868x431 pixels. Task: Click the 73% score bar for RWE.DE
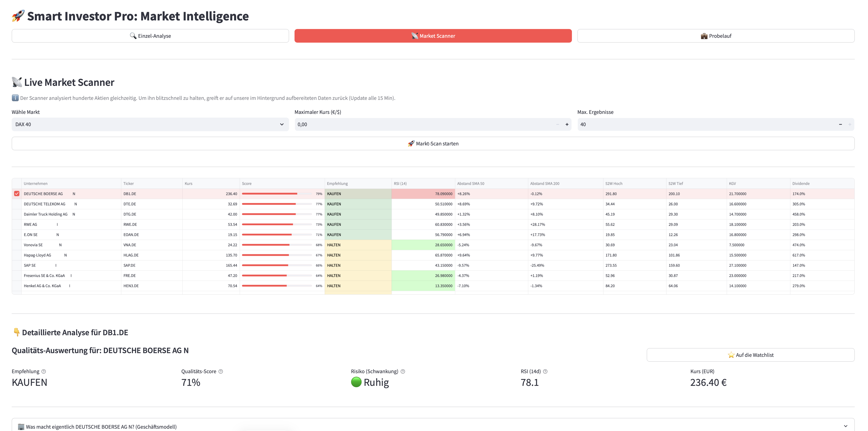[282, 224]
